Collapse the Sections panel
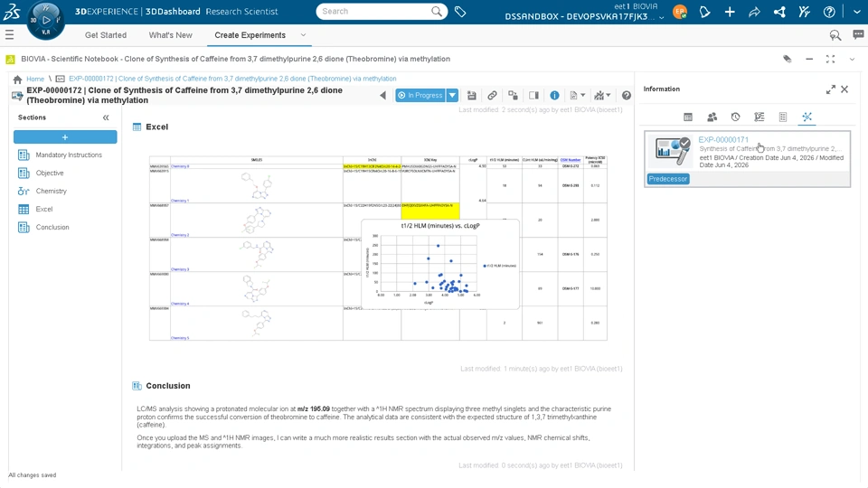 (106, 117)
